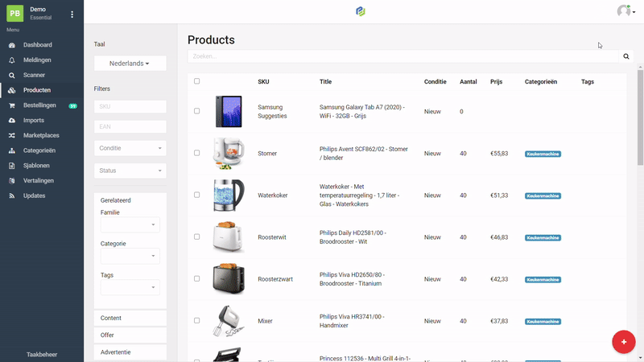Click the search magnifier button
The width and height of the screenshot is (644, 362).
pos(626,57)
